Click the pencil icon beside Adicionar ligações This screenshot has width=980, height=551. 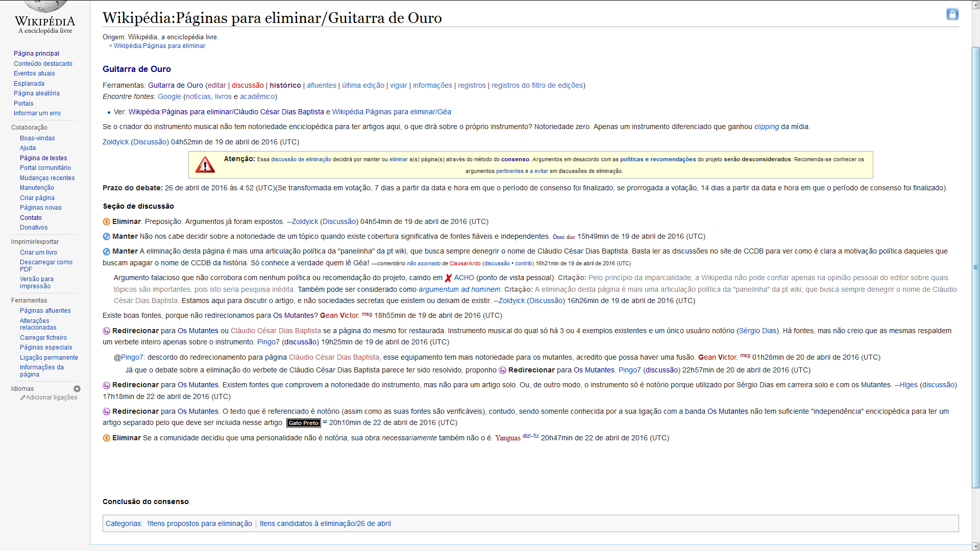(x=22, y=398)
